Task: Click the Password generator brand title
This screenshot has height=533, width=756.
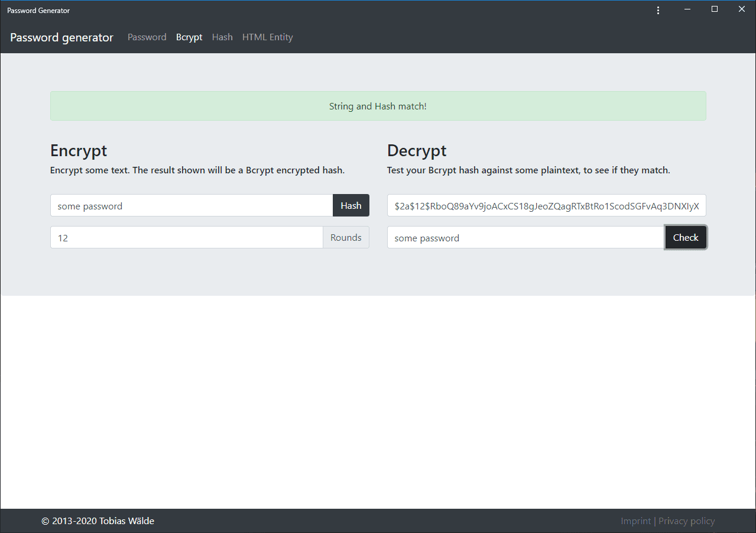Action: pos(61,37)
